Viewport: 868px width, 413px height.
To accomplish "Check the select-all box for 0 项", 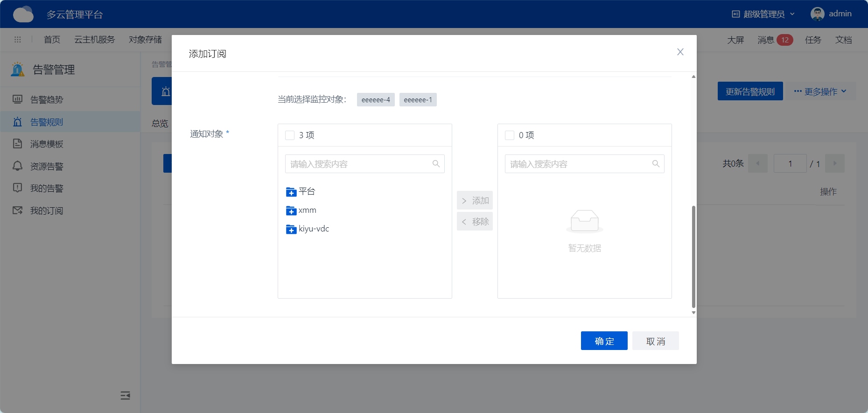I will pos(510,135).
